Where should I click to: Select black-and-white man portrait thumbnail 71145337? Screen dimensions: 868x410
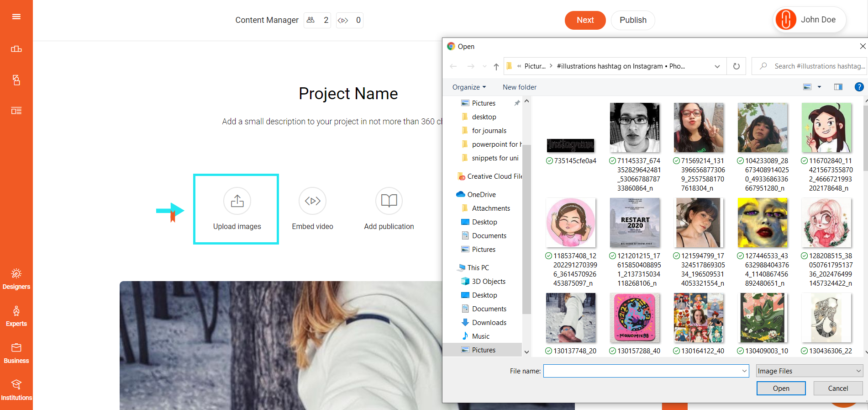point(635,128)
